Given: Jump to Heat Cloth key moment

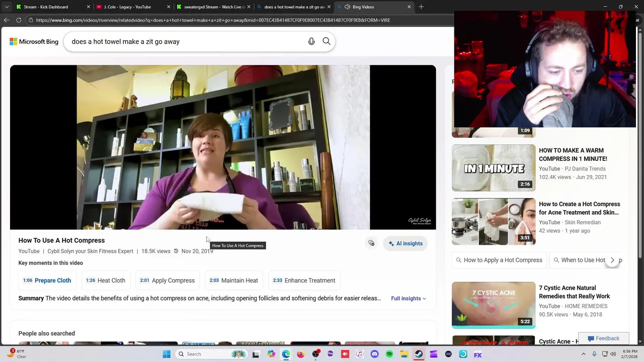Looking at the screenshot, I should coord(106,281).
